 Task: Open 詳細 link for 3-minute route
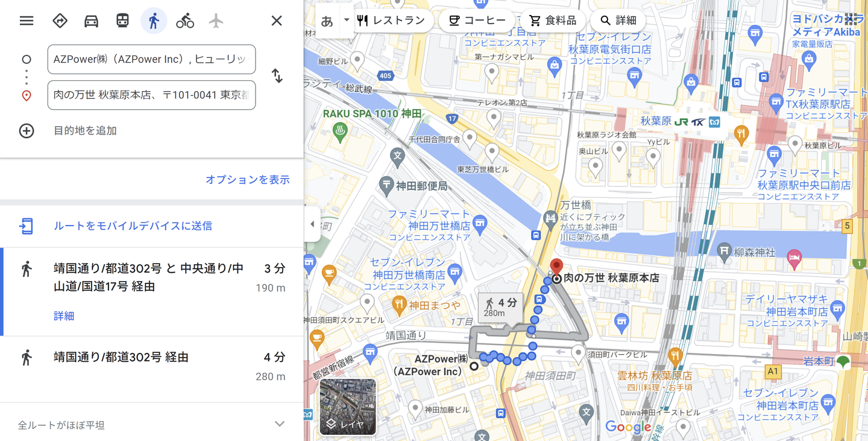tap(64, 316)
